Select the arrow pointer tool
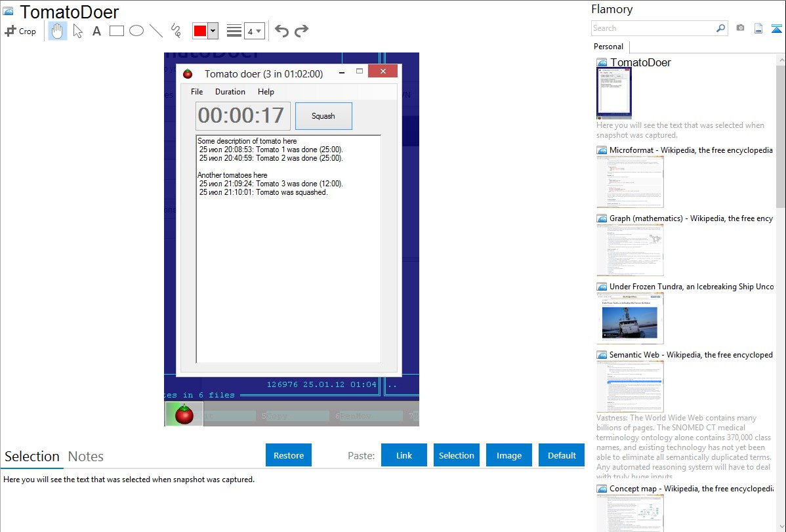 (77, 31)
